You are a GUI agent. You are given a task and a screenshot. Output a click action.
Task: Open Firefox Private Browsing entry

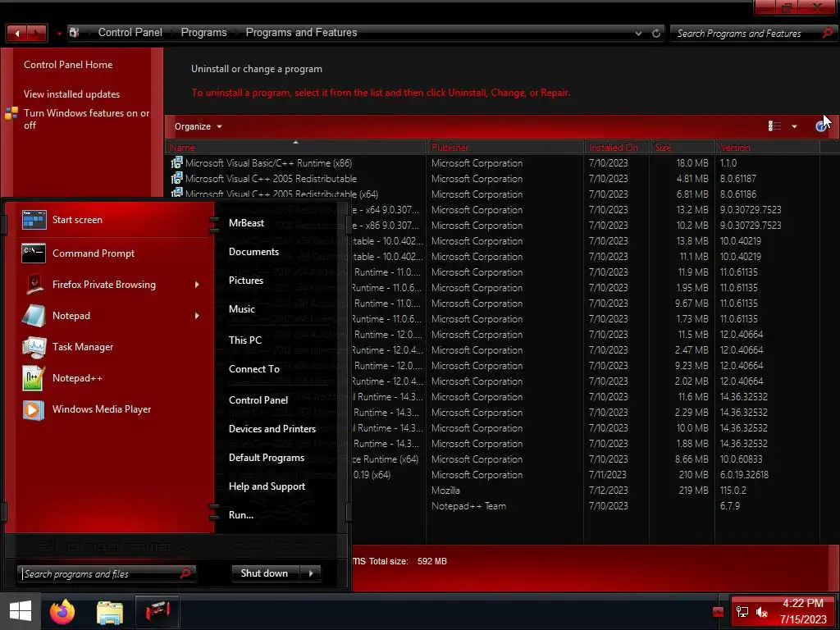(x=110, y=285)
